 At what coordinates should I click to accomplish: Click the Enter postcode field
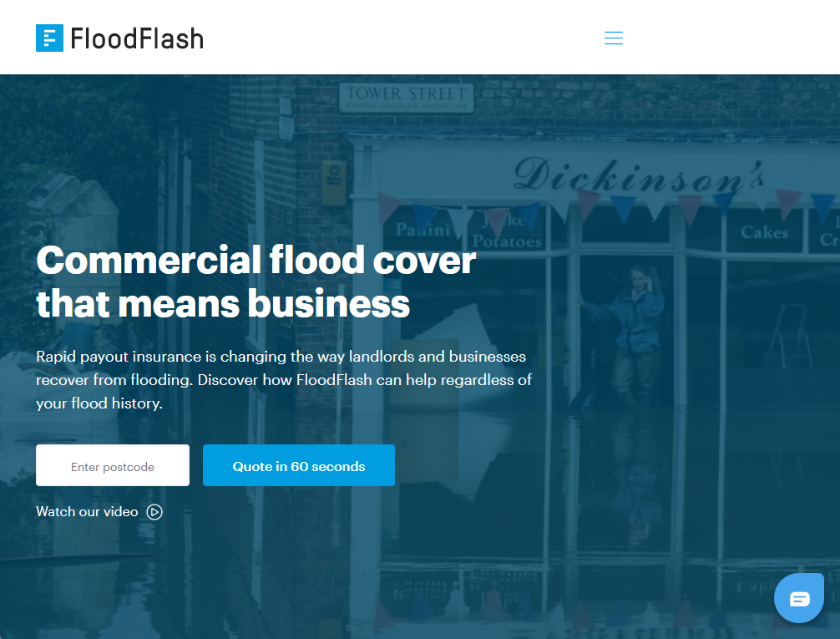click(112, 465)
